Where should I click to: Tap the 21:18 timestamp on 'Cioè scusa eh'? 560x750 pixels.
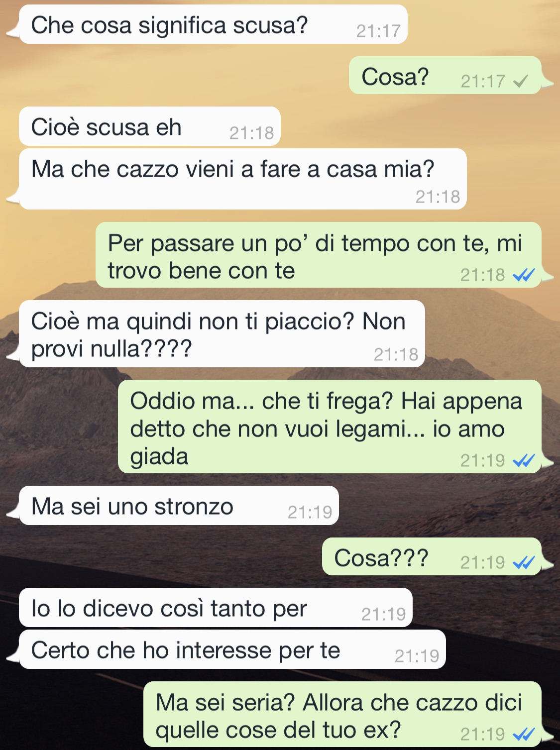[252, 133]
